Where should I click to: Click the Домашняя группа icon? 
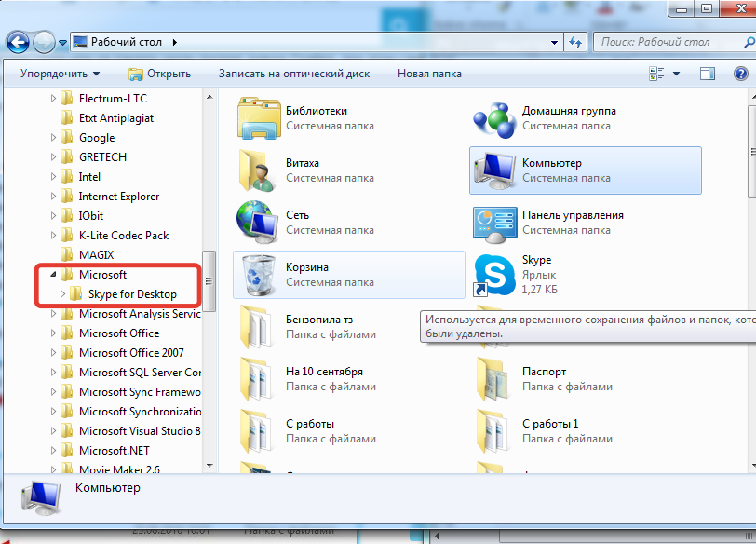coord(494,118)
